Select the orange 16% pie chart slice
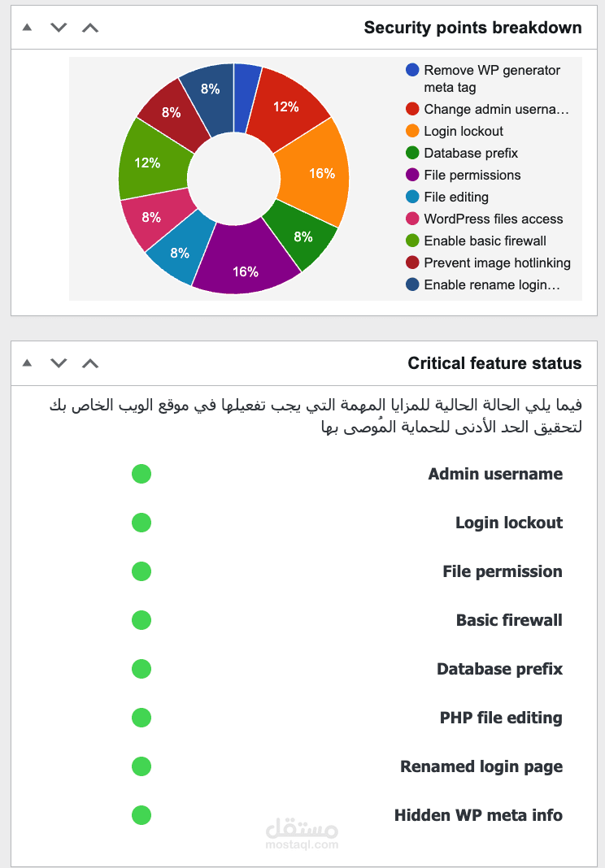Image resolution: width=605 pixels, height=868 pixels. click(x=317, y=172)
